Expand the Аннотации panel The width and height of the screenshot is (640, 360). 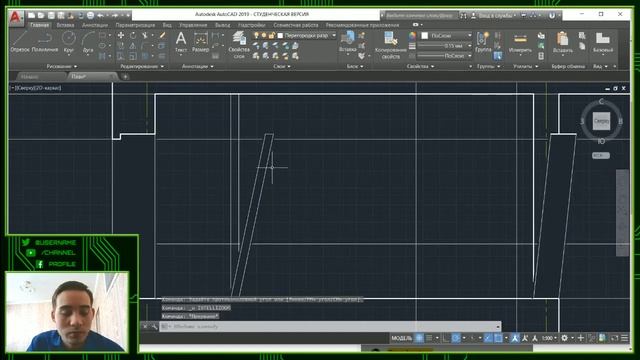(198, 66)
